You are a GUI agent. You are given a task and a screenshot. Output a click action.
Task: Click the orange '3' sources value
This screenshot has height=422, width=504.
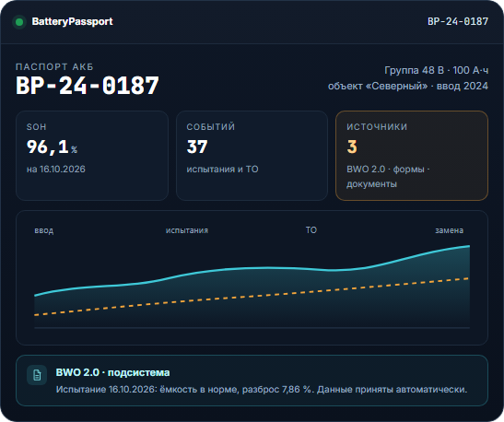[352, 147]
